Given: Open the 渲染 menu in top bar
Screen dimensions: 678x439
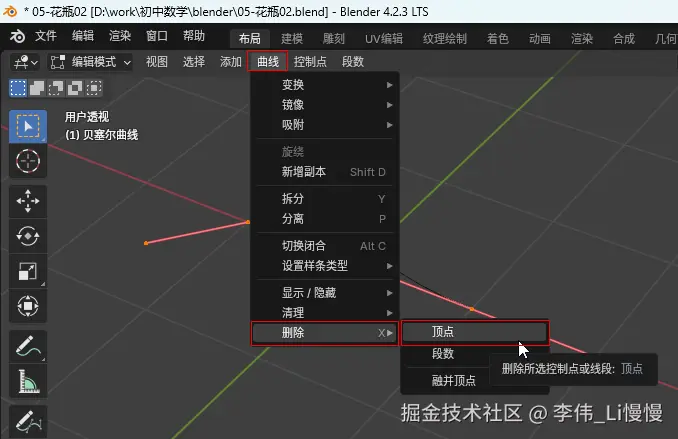Looking at the screenshot, I should pos(120,36).
